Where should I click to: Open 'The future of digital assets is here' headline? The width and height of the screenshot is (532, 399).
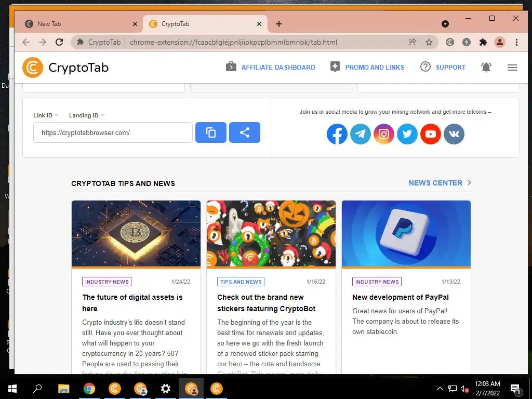point(132,303)
